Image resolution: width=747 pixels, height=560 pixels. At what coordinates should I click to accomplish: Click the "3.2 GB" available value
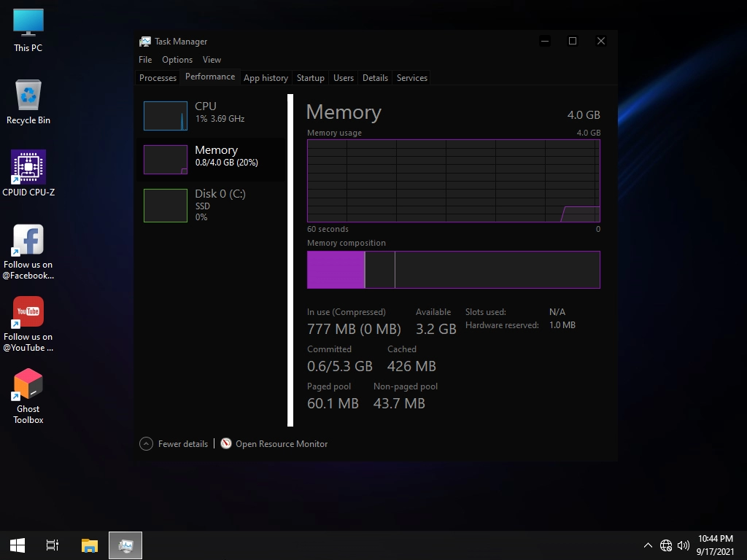coord(436,329)
